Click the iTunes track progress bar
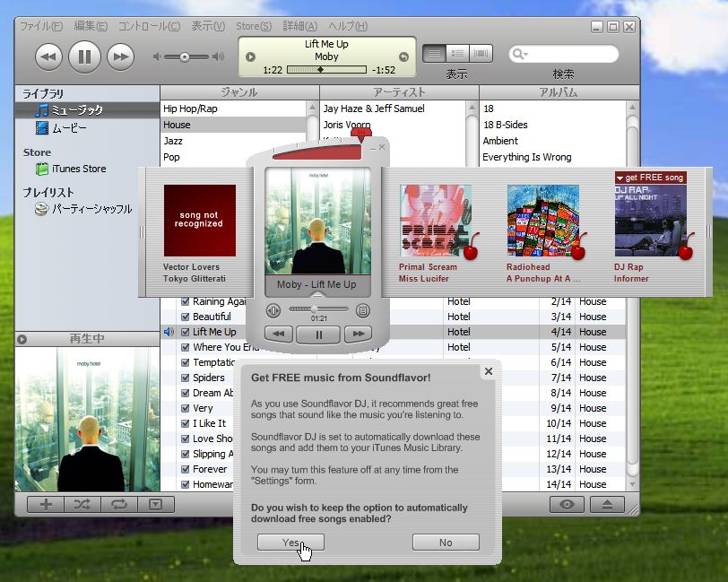Screen dimensions: 728x582 326,70
